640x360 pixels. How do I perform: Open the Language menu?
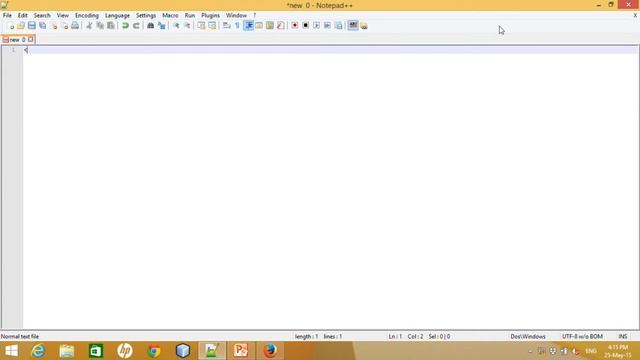(117, 16)
